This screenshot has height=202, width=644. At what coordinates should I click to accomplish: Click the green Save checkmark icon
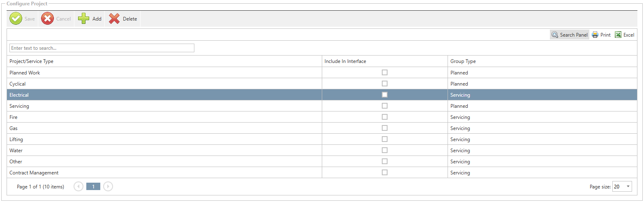tap(16, 19)
